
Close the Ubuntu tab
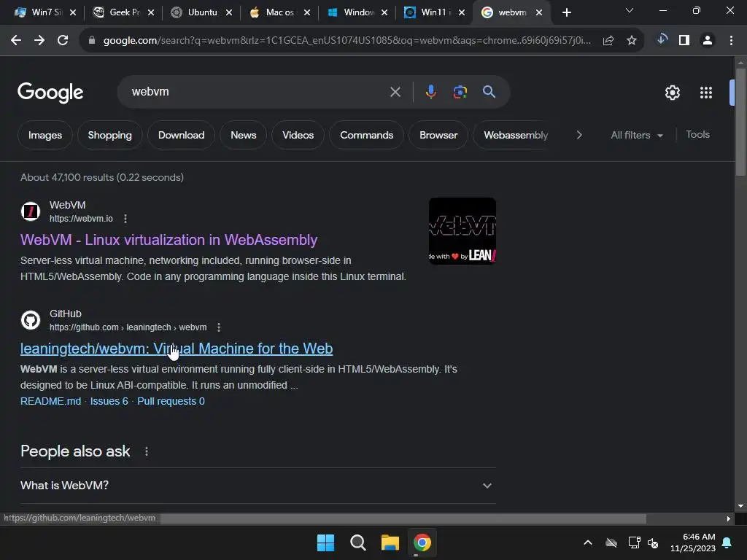click(229, 13)
